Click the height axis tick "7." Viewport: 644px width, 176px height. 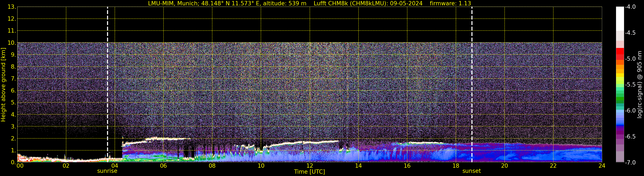[13, 79]
